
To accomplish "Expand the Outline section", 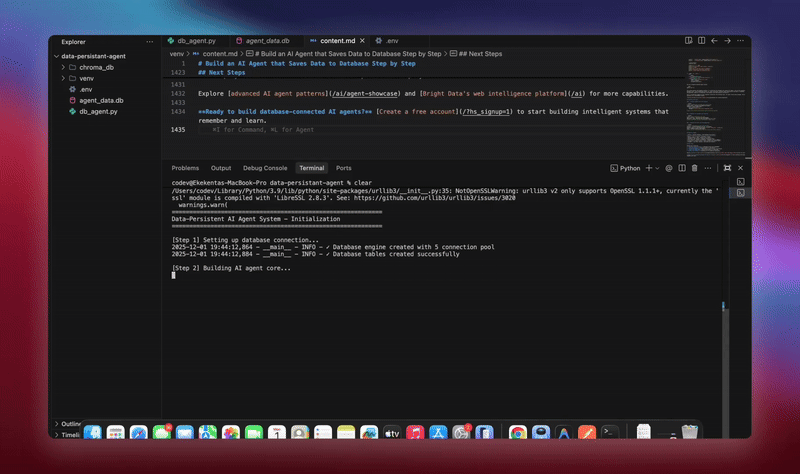I will (70, 424).
